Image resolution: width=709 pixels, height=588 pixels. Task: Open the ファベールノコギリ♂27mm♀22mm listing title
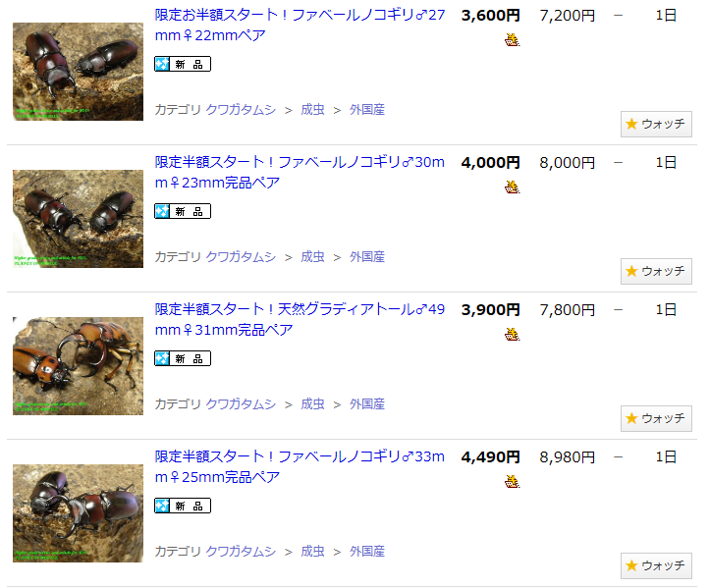tap(300, 25)
